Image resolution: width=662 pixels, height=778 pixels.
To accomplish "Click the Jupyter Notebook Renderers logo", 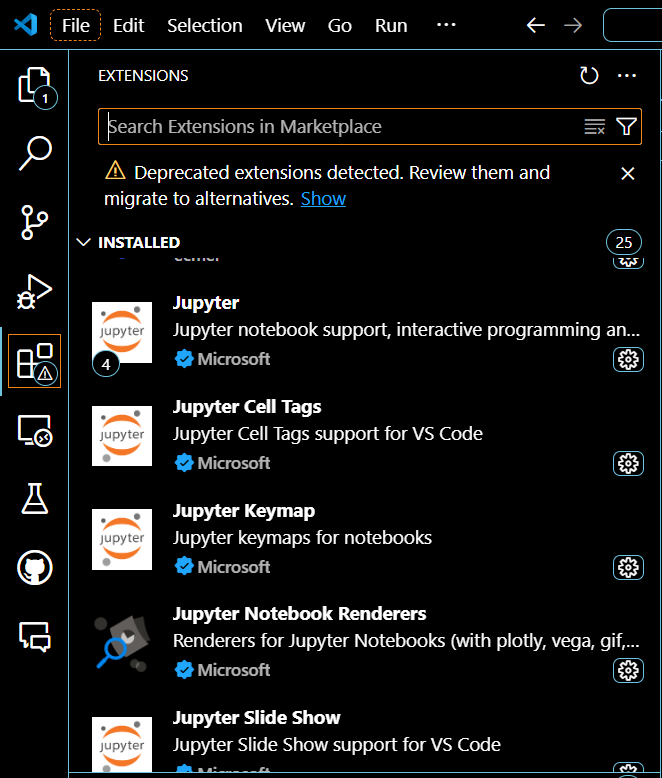I will (122, 643).
